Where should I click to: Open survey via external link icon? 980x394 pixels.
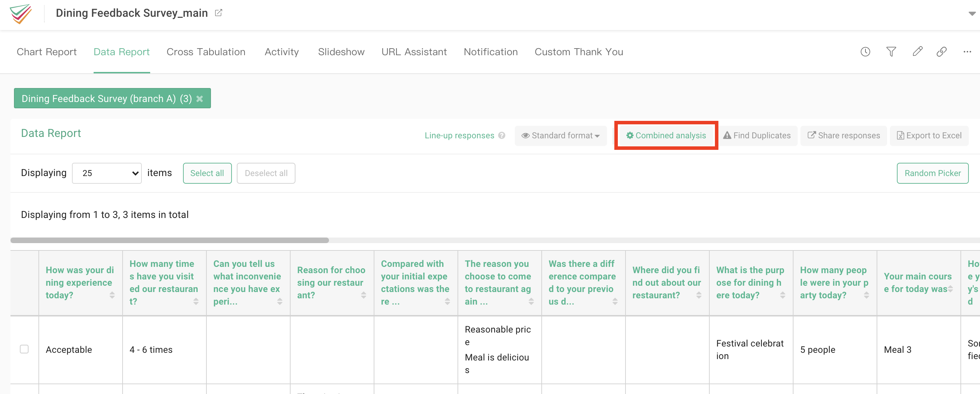tap(218, 13)
